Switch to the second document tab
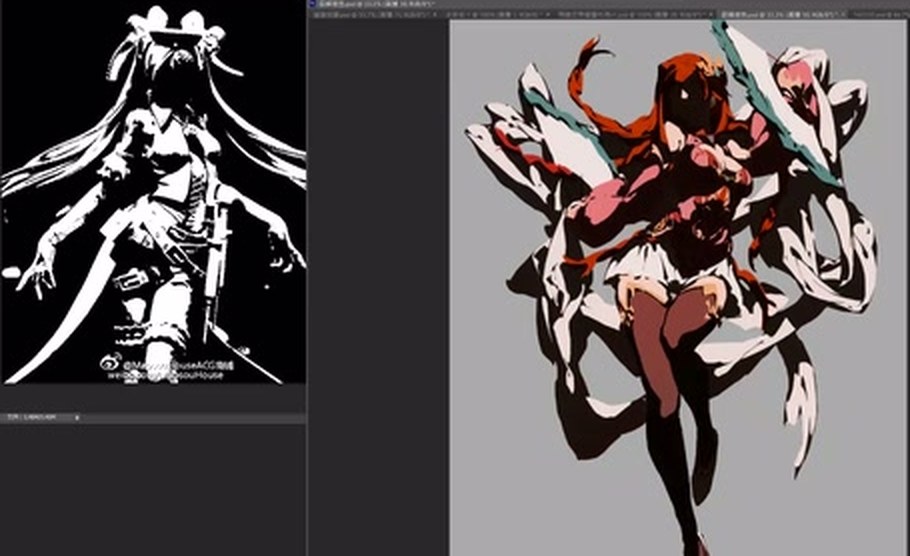The image size is (910, 556). pos(495,14)
